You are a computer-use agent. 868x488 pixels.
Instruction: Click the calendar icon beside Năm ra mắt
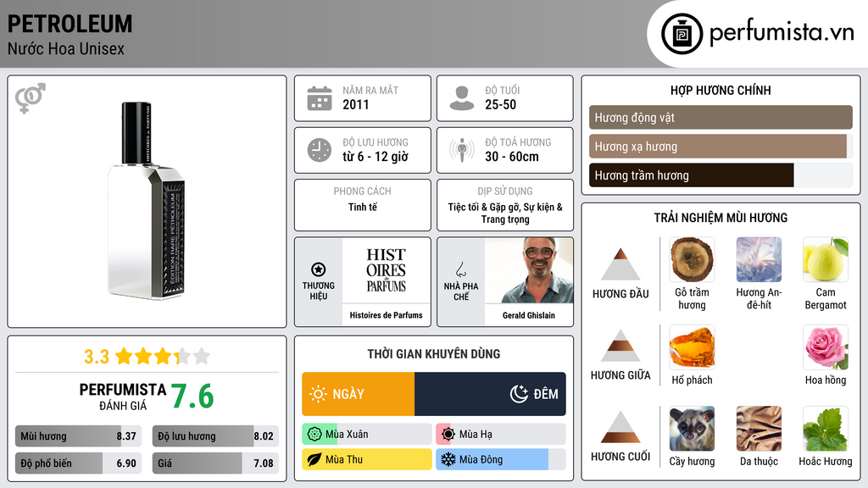pos(320,98)
